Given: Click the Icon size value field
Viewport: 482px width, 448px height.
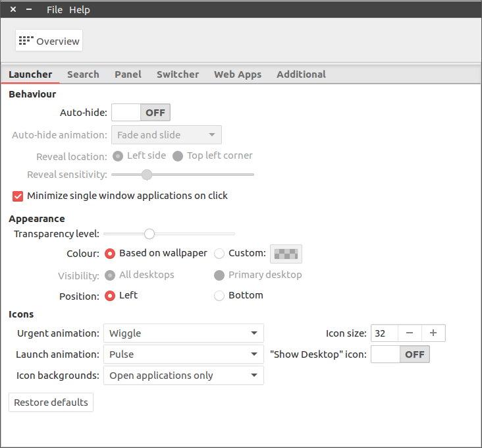Looking at the screenshot, I should [385, 333].
